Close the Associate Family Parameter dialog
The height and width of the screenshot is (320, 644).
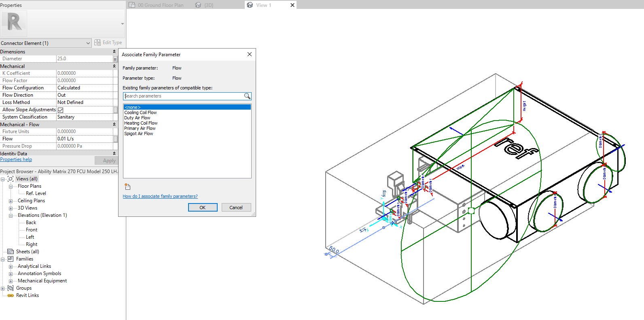(x=250, y=54)
